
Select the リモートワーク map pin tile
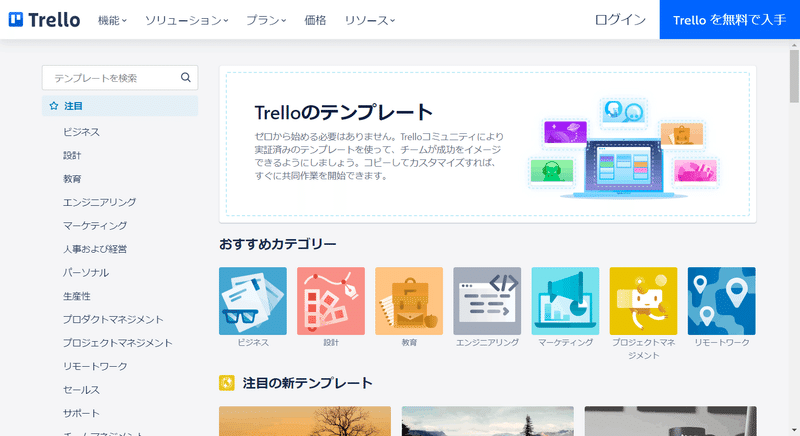click(721, 301)
